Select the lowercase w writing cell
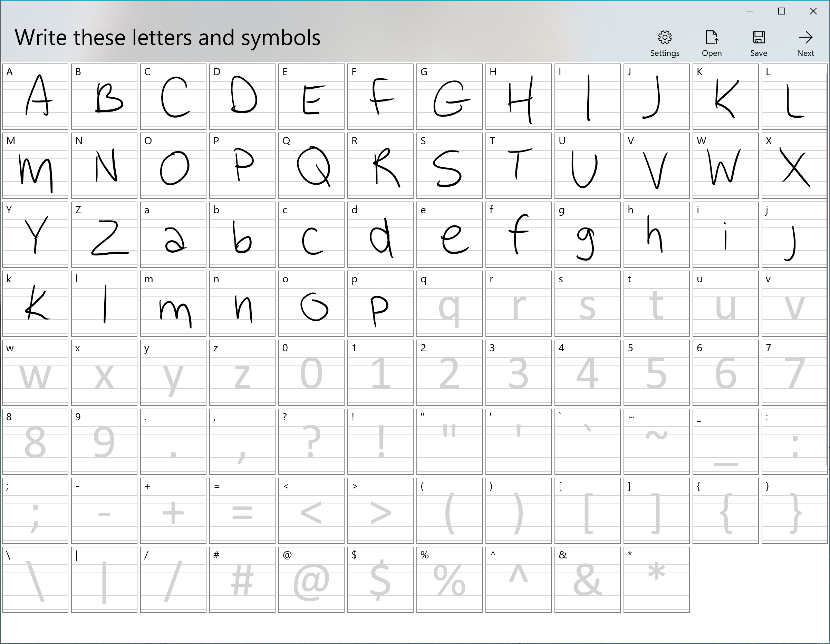This screenshot has width=830, height=644. 35,373
